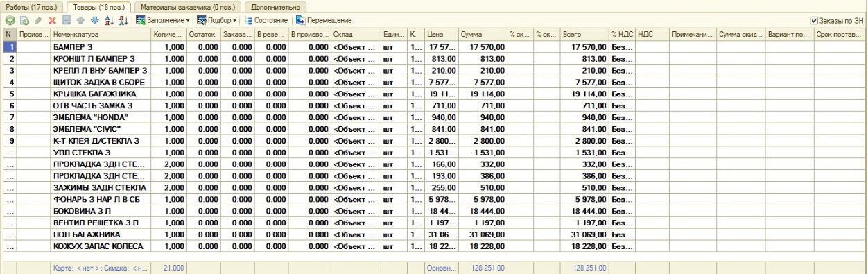This screenshot has width=868, height=274.
Task: Click the Цена column header
Action: [x=442, y=34]
